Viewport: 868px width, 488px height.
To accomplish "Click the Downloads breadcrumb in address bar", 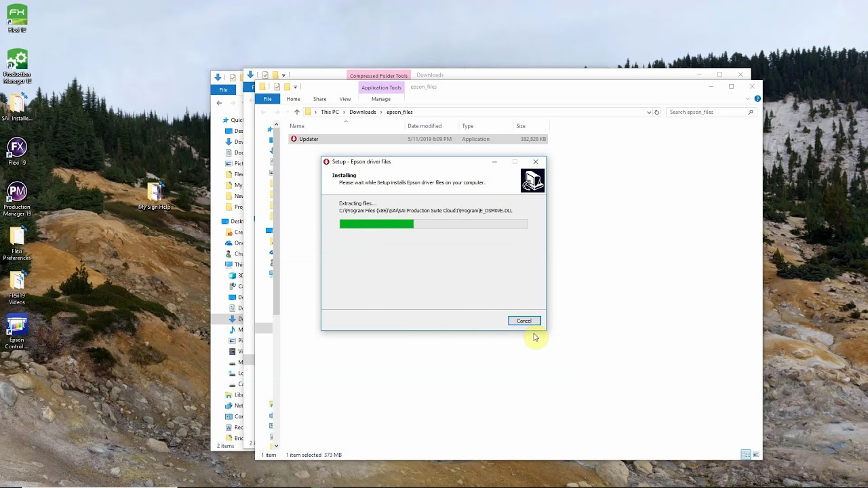I will pos(363,112).
